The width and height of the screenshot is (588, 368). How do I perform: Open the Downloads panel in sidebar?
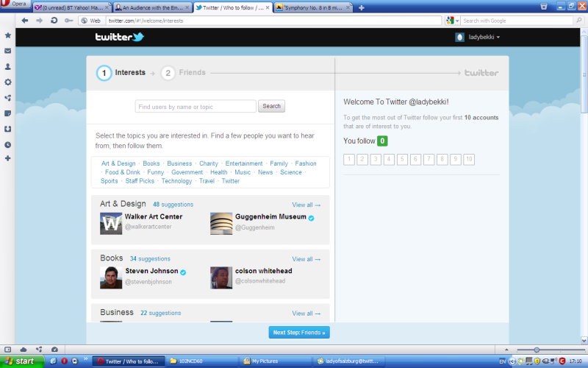tap(7, 129)
